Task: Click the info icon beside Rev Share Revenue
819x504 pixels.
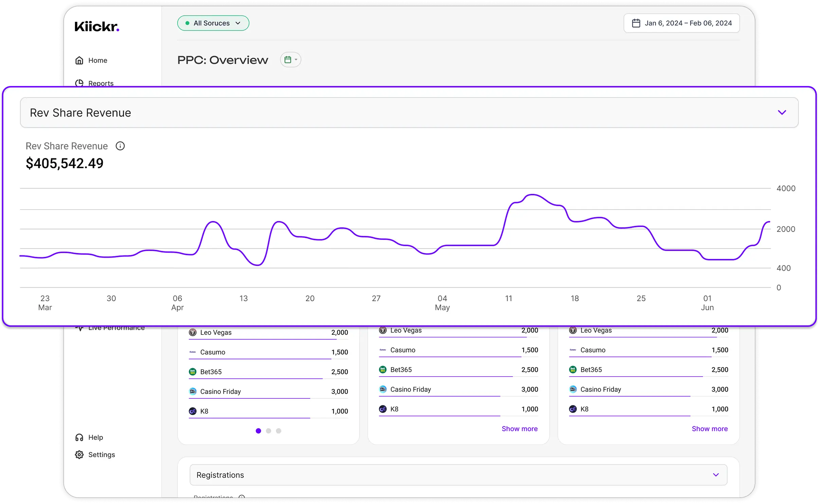Action: (x=121, y=146)
